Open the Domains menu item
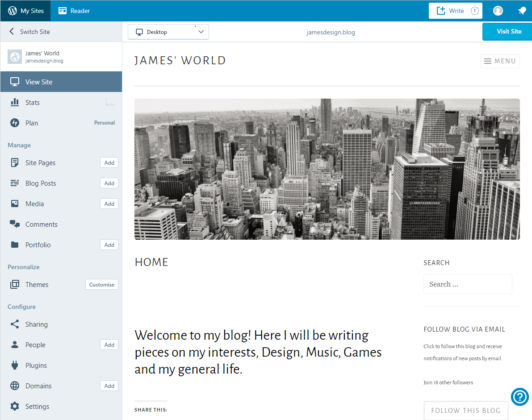Screen dimensions: 532x420 38,386
